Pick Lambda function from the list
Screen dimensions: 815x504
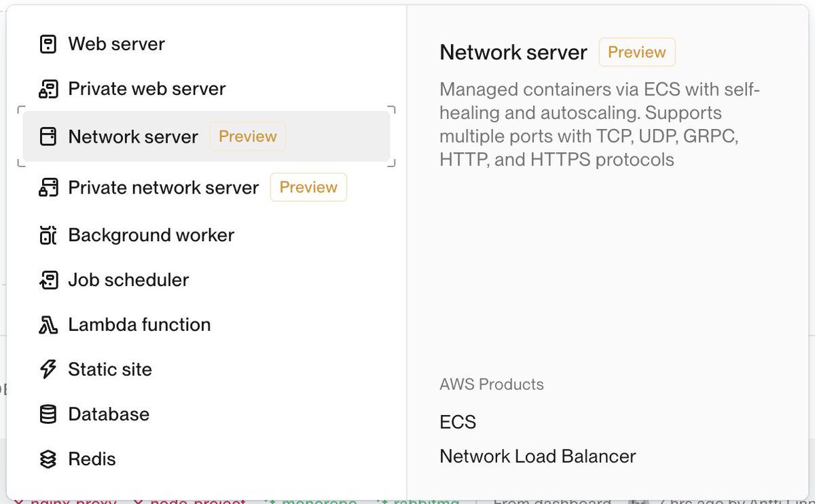tap(139, 325)
